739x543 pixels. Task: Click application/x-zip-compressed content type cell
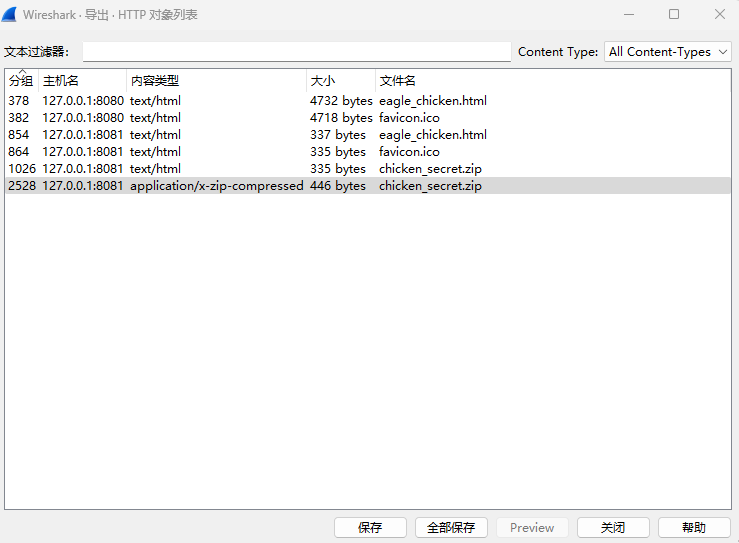pos(217,186)
